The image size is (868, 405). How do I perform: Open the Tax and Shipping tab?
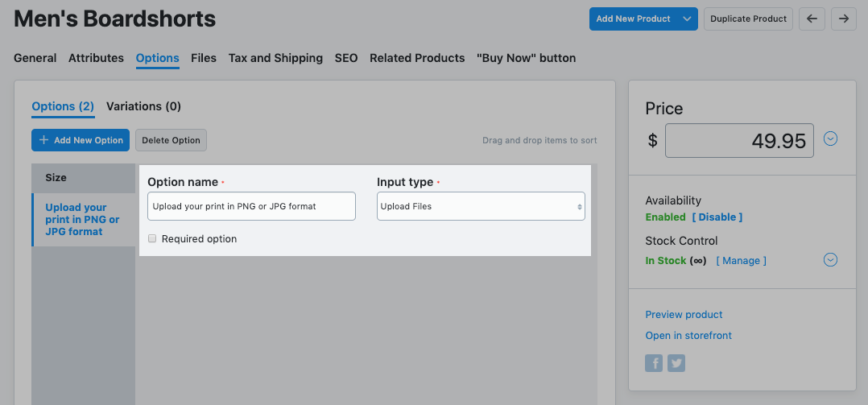275,58
